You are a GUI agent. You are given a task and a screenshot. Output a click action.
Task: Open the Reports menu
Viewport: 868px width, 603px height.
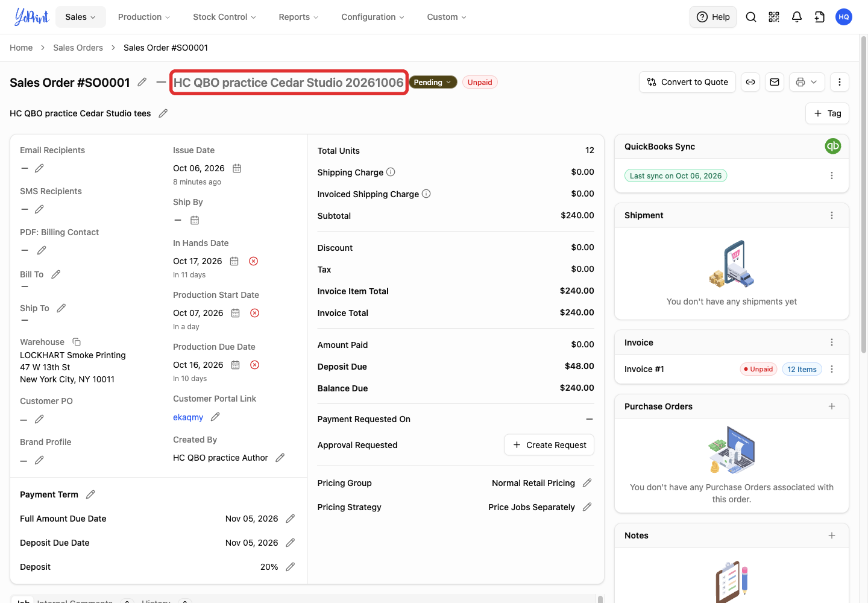[298, 17]
